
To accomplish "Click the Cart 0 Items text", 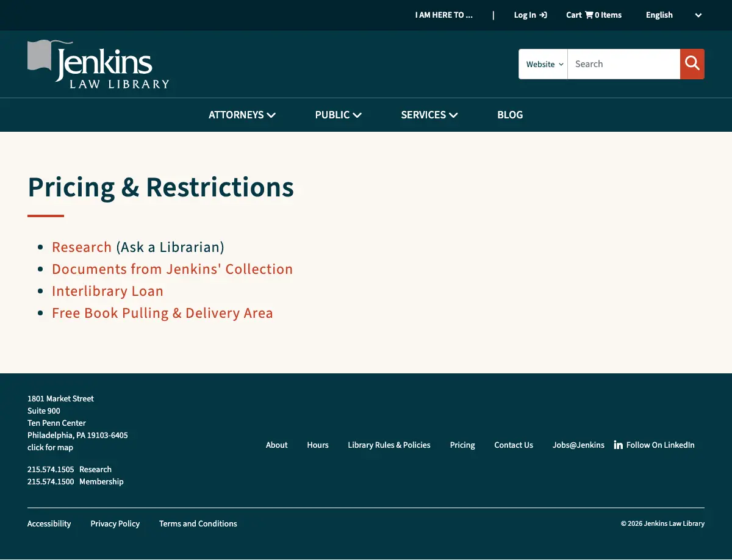I will [x=594, y=15].
